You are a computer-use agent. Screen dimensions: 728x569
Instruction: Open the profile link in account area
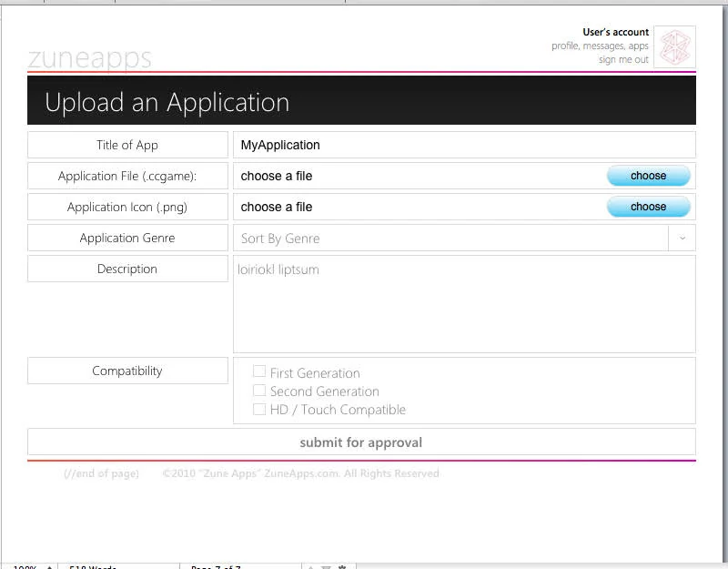[x=565, y=46]
